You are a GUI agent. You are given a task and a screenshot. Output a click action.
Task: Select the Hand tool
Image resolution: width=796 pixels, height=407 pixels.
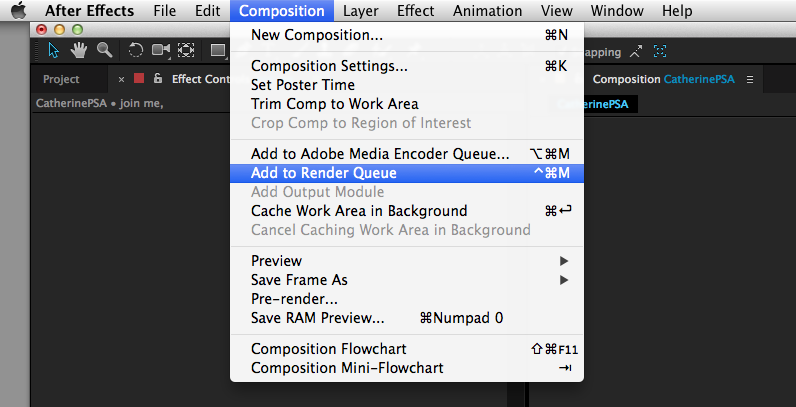(x=78, y=50)
